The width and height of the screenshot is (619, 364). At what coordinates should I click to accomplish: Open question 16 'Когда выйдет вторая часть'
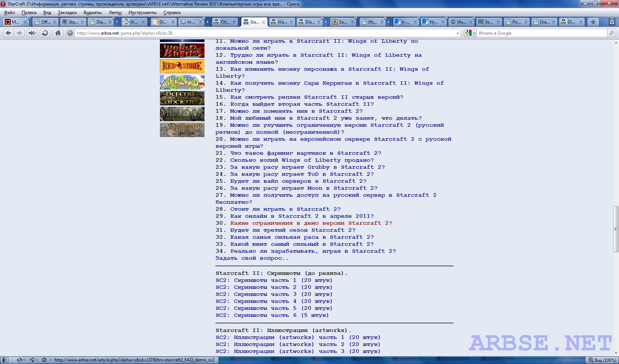pyautogui.click(x=302, y=104)
